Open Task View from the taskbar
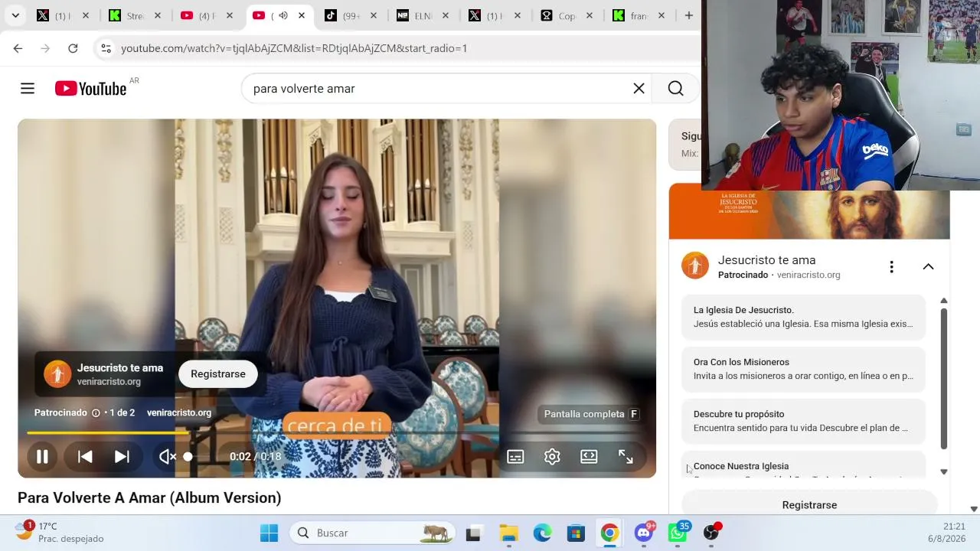 tap(473, 533)
